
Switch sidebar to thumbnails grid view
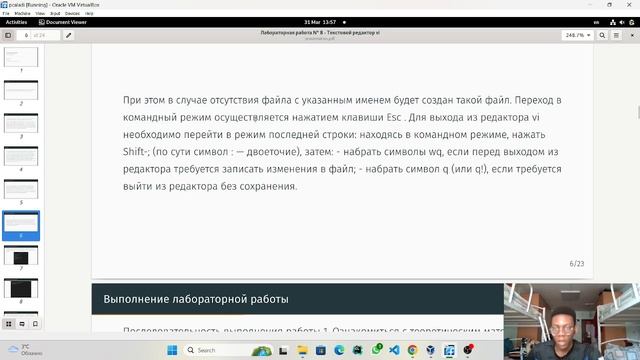coord(9,324)
